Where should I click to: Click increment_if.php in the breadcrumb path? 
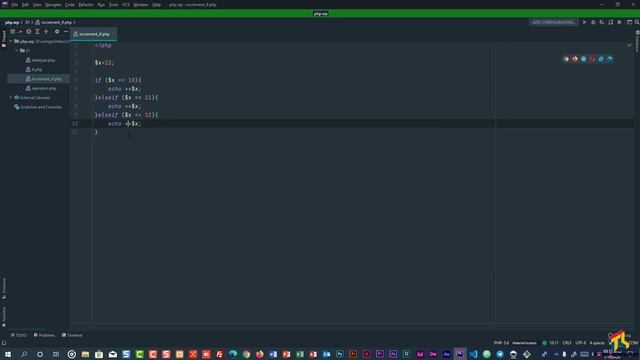[53, 22]
